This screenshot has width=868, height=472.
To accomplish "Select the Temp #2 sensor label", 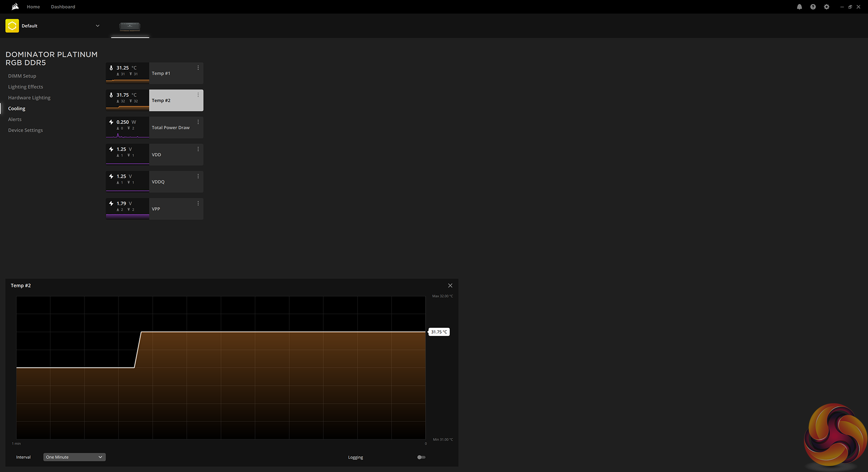I will tap(161, 100).
